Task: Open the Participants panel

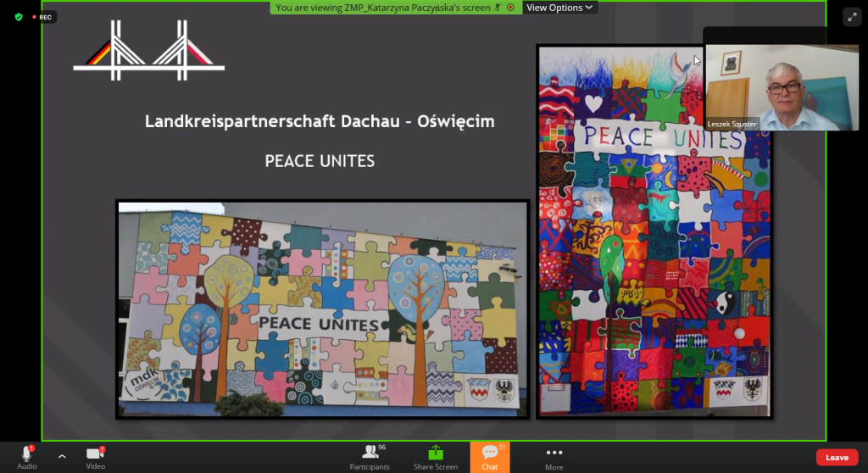Action: coord(370,458)
